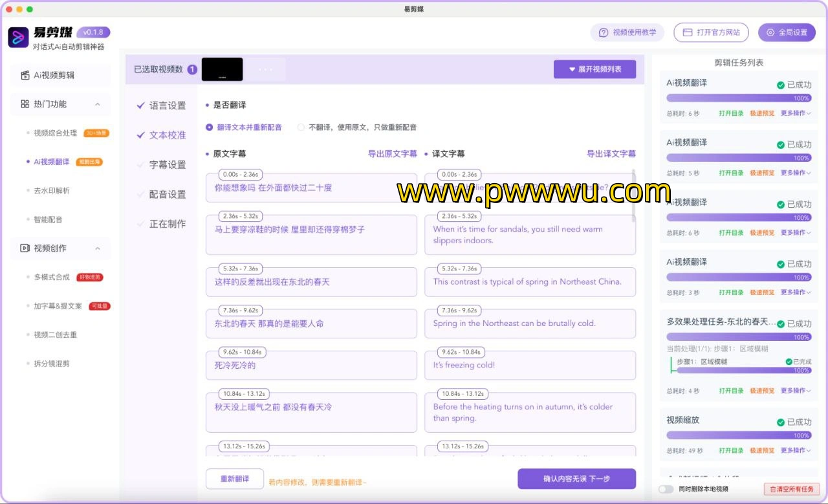Expand 更多操作 for second Ai视频翻译 task

pyautogui.click(x=796, y=173)
